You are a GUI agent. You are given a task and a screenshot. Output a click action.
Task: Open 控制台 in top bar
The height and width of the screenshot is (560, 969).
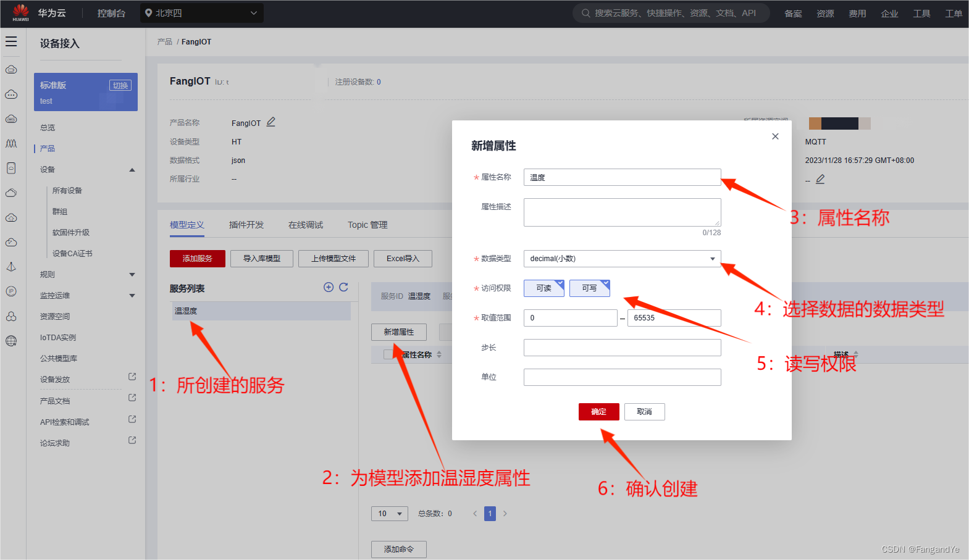tap(111, 13)
